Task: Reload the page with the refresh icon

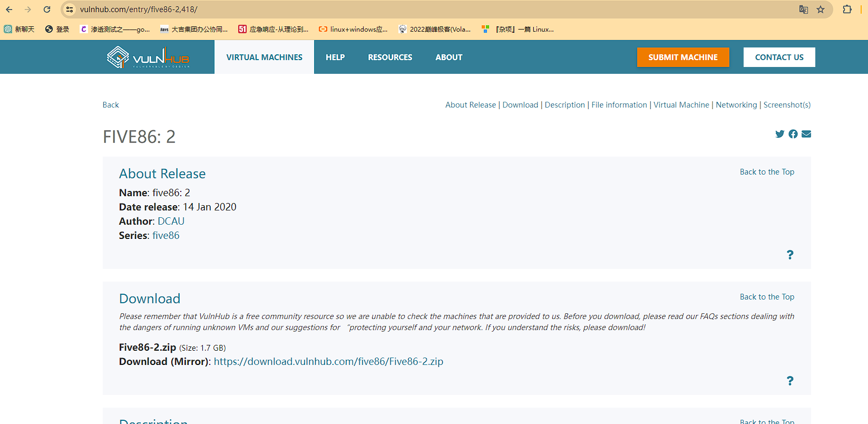Action: tap(47, 9)
